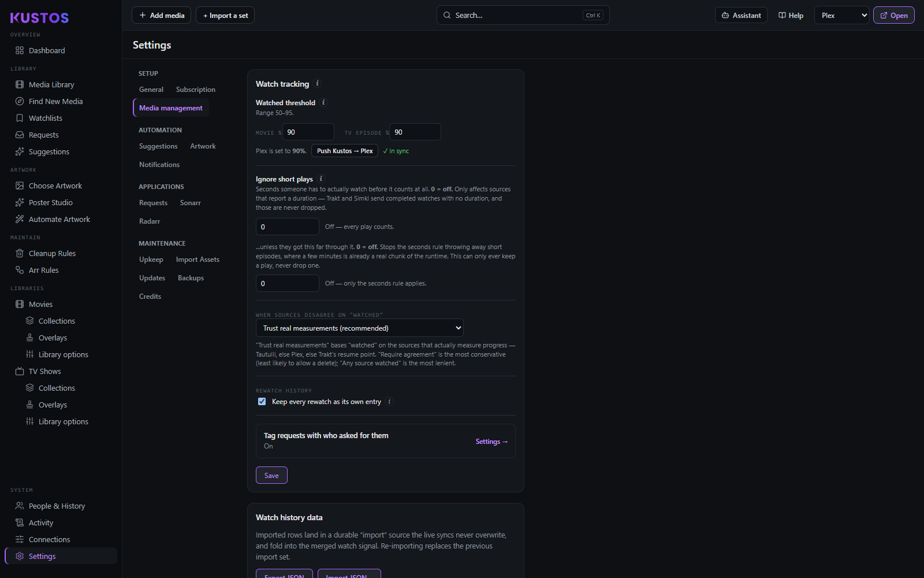Click Push Kustos → Plex button
924x578 pixels.
click(345, 151)
